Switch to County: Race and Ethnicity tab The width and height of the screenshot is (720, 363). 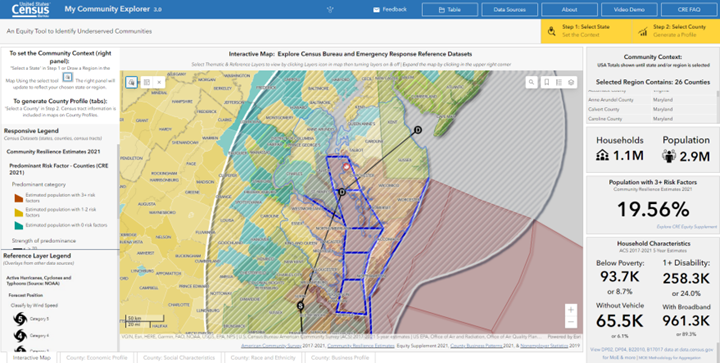coord(263,357)
